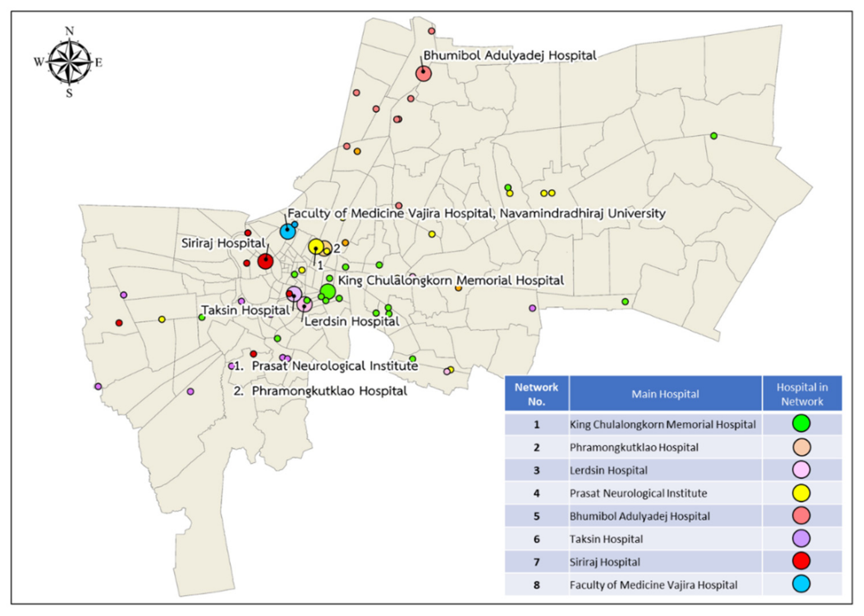This screenshot has height=616, width=864.
Task: Click the large green King Chulalongkorn marker
Action: (328, 291)
